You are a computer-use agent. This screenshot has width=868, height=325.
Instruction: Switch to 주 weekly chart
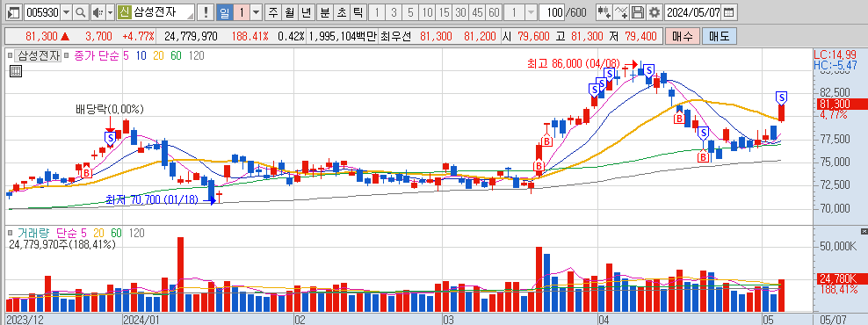273,12
